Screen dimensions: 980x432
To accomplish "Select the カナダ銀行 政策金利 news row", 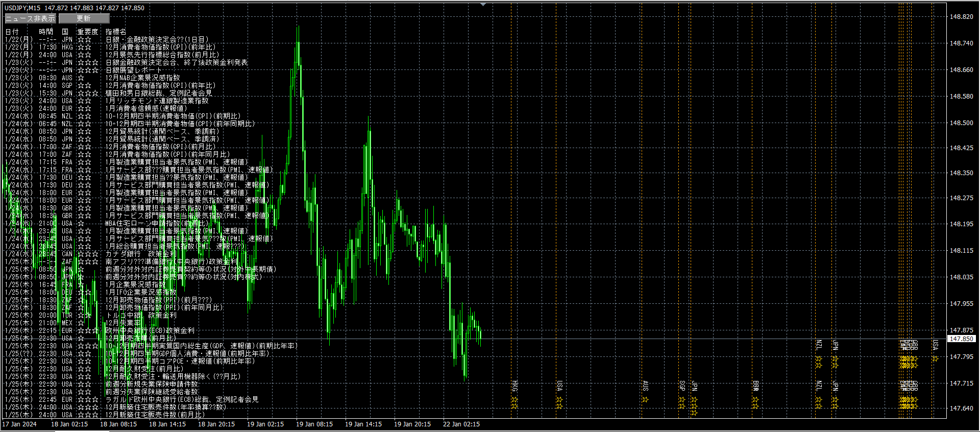I will [x=140, y=254].
